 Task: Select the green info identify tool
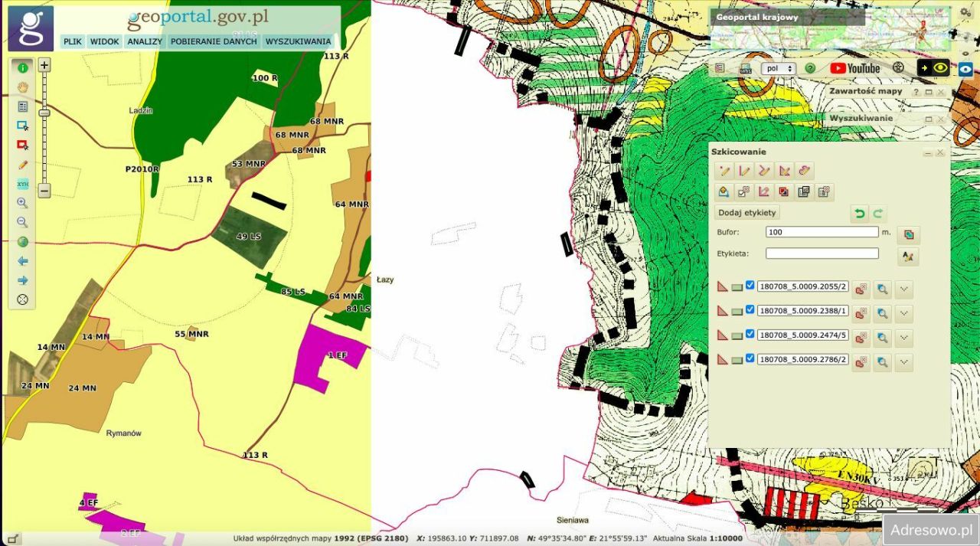[x=22, y=68]
